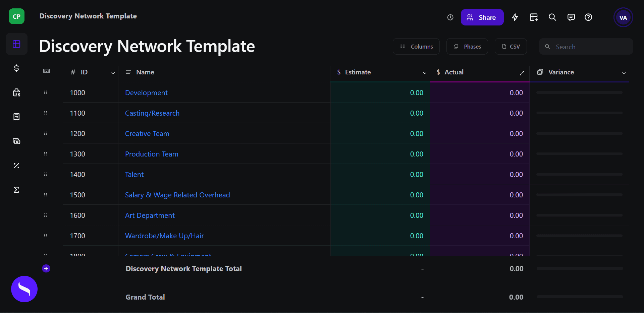Click the percent sidebar icon

pos(16,166)
